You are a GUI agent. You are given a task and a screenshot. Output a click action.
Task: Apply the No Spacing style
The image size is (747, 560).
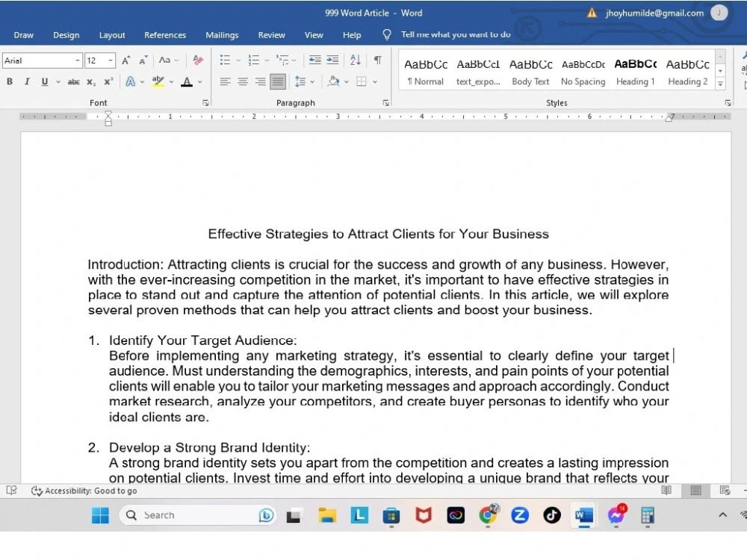[x=583, y=72]
